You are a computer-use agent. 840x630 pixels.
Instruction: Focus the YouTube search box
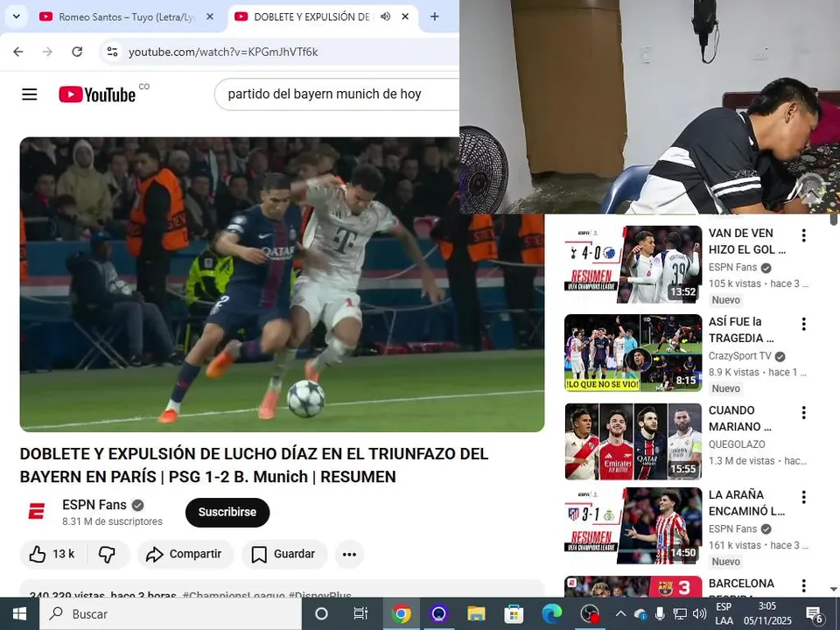point(338,94)
